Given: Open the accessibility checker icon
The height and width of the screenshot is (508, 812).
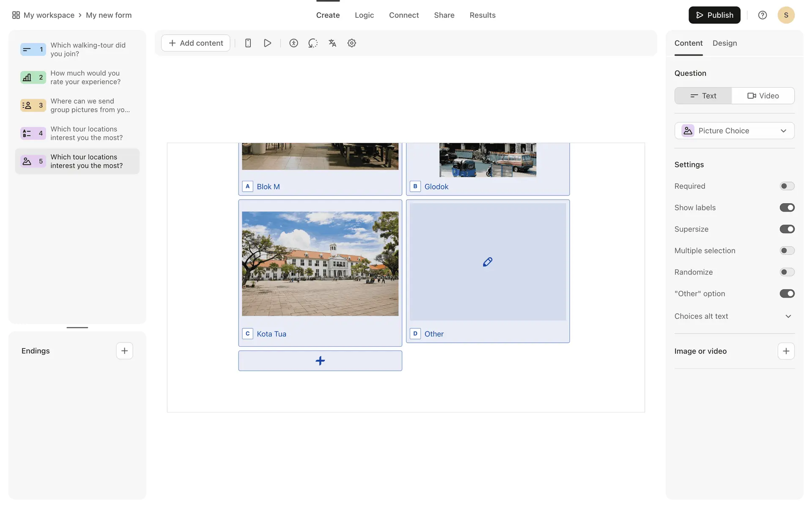Looking at the screenshot, I should click(x=294, y=43).
